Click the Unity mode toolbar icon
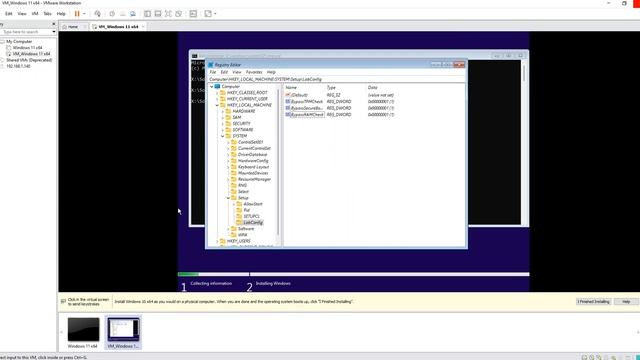This screenshot has height=360, width=640. [179, 13]
